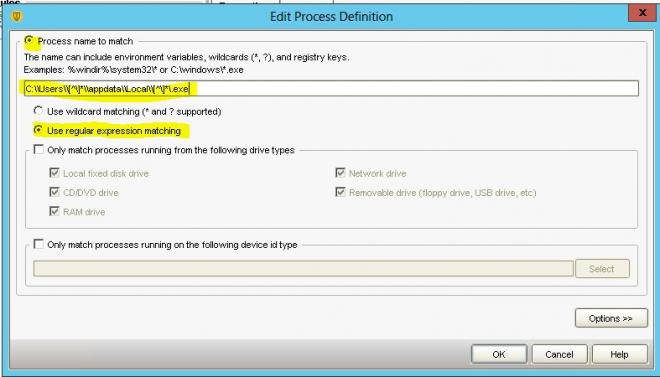Toggle Removable drive checkbox

(x=340, y=192)
